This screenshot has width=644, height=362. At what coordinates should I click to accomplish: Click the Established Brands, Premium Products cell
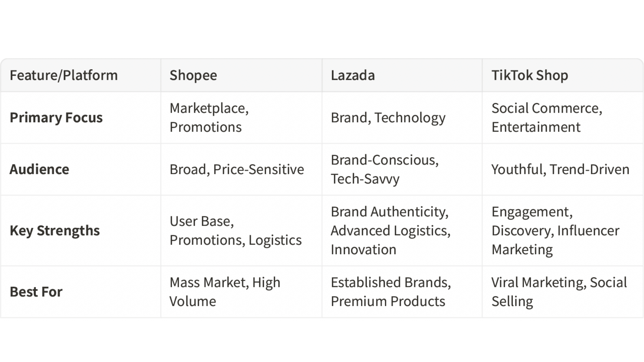(x=402, y=292)
